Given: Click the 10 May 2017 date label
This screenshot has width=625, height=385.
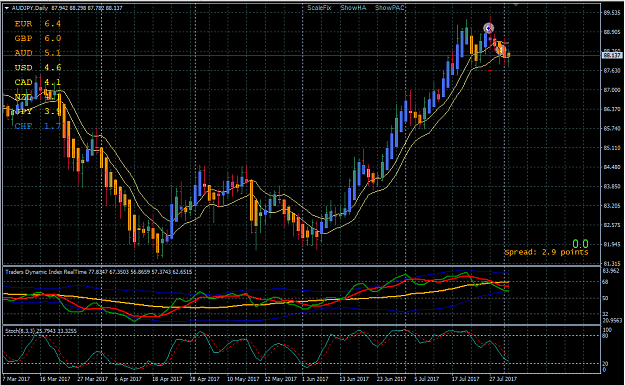Looking at the screenshot, I should click(x=243, y=379).
